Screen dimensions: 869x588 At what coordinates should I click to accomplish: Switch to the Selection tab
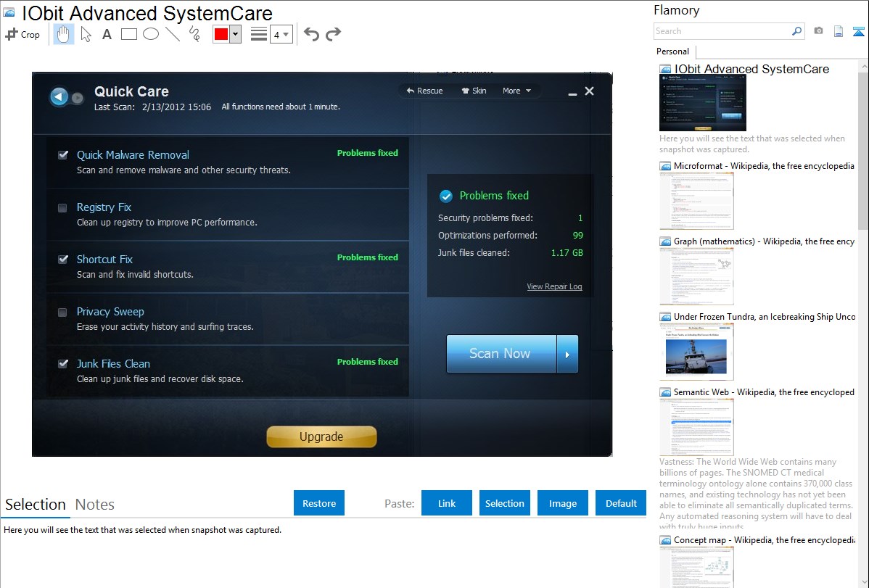tap(36, 505)
